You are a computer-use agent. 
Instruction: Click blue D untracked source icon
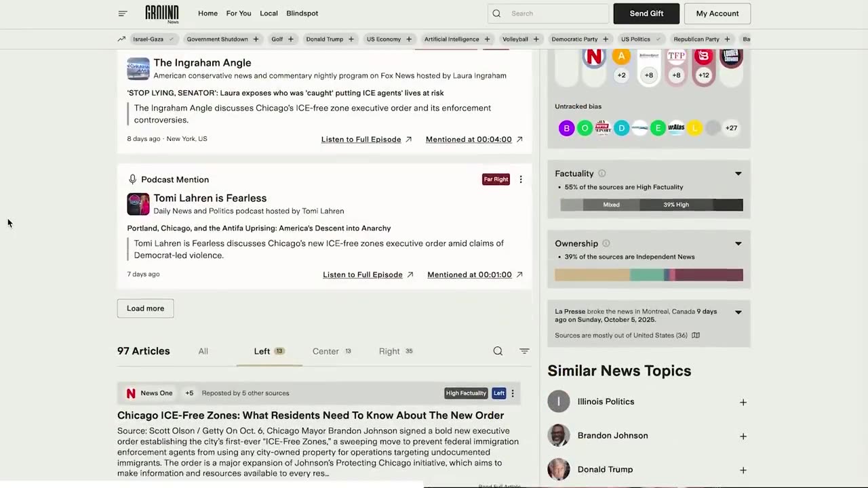click(x=621, y=127)
